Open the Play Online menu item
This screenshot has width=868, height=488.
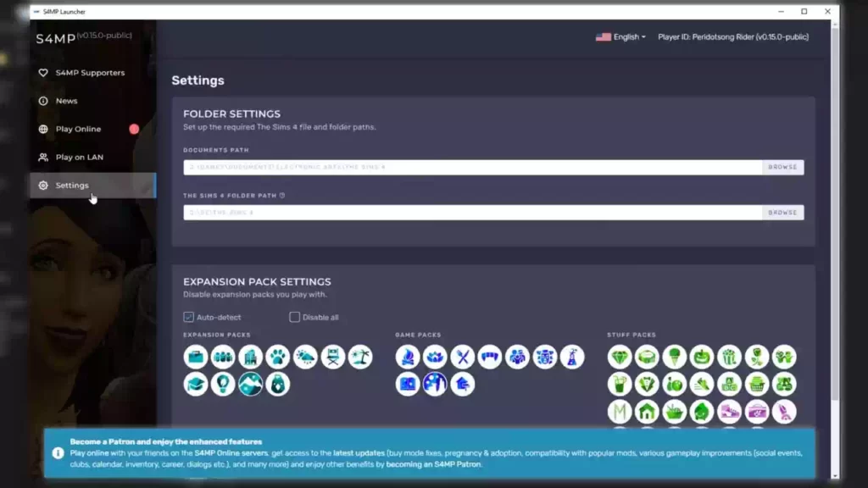coord(78,129)
